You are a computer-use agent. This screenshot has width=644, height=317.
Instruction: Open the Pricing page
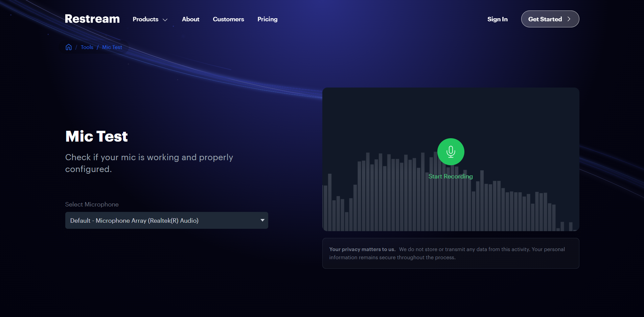tap(267, 19)
